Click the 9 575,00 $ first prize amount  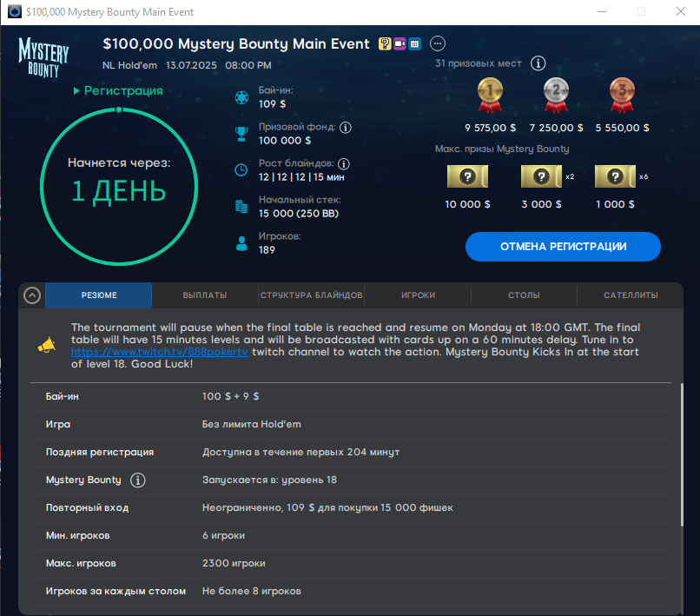(x=490, y=128)
